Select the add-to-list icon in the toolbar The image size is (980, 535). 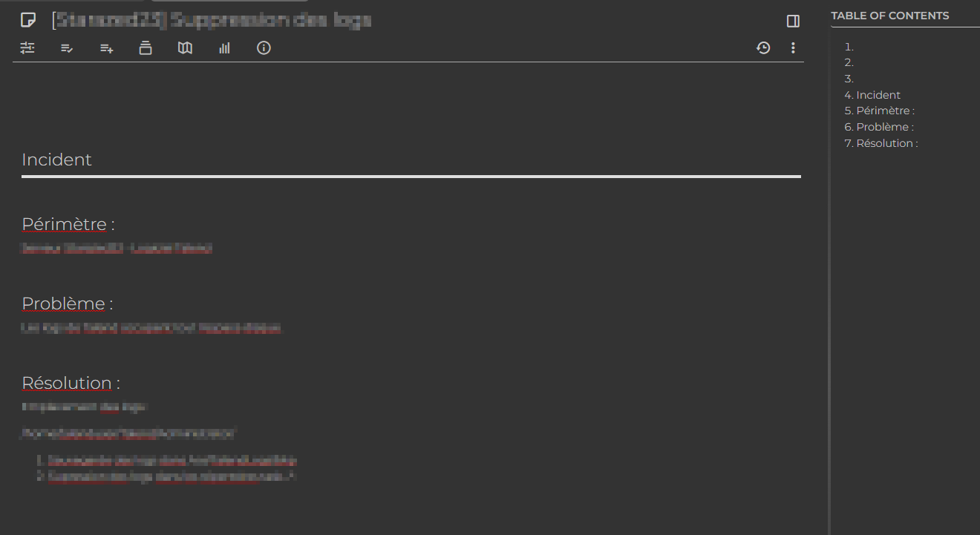(x=106, y=47)
